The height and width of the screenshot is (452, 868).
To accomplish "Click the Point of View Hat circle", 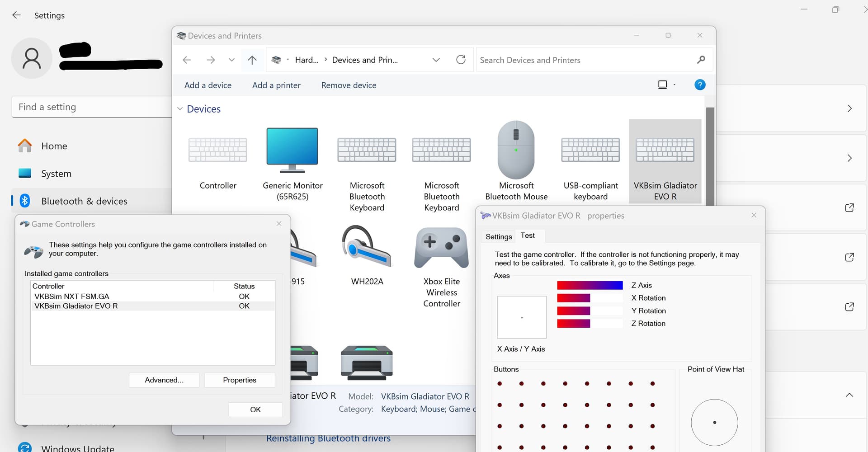I will 714,423.
